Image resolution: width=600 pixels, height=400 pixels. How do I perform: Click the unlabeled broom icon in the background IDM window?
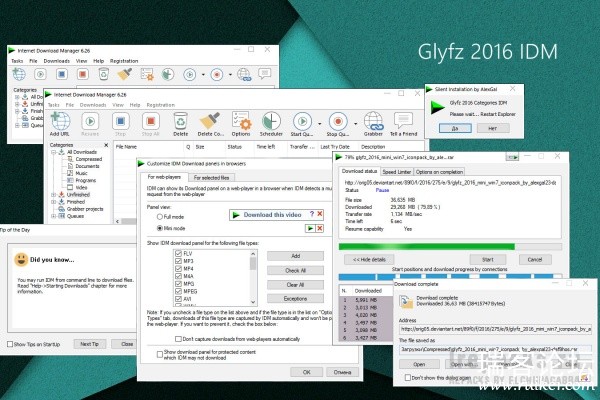coord(124,74)
